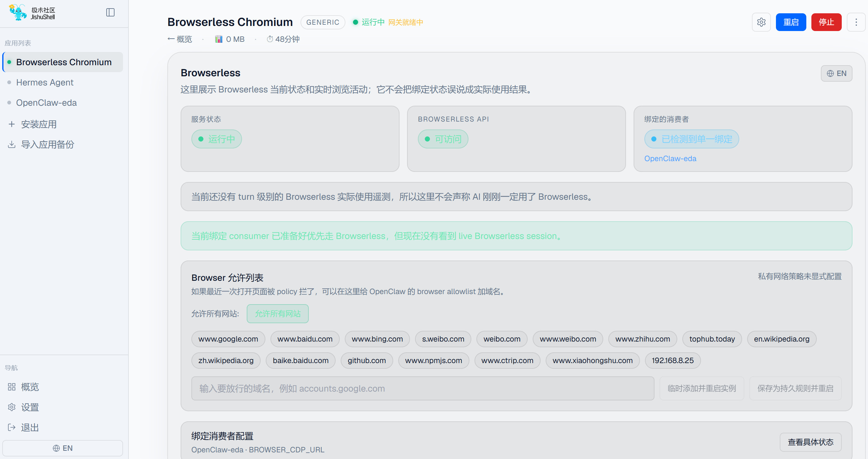Click the www.zhihu.com domain chip
This screenshot has height=459, width=868.
[642, 339]
